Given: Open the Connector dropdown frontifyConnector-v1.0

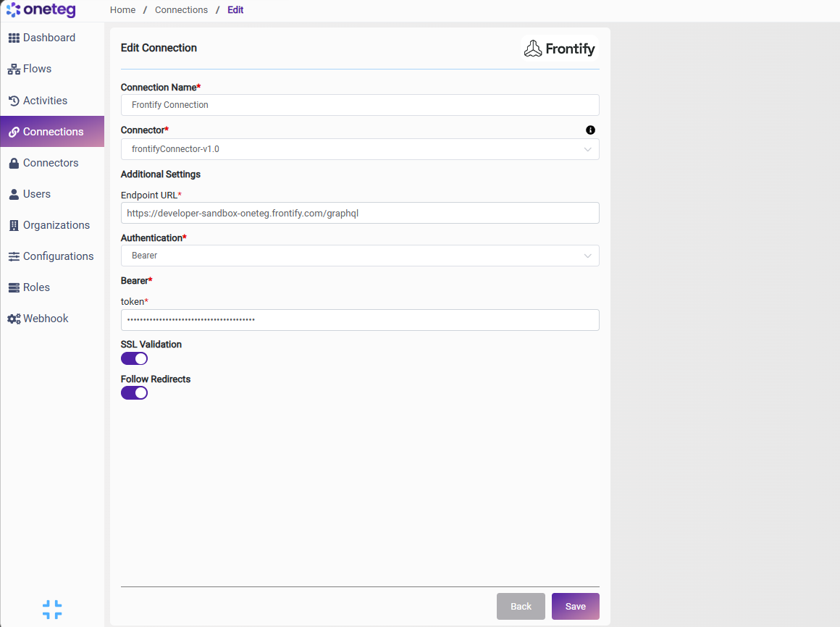Looking at the screenshot, I should click(x=360, y=149).
